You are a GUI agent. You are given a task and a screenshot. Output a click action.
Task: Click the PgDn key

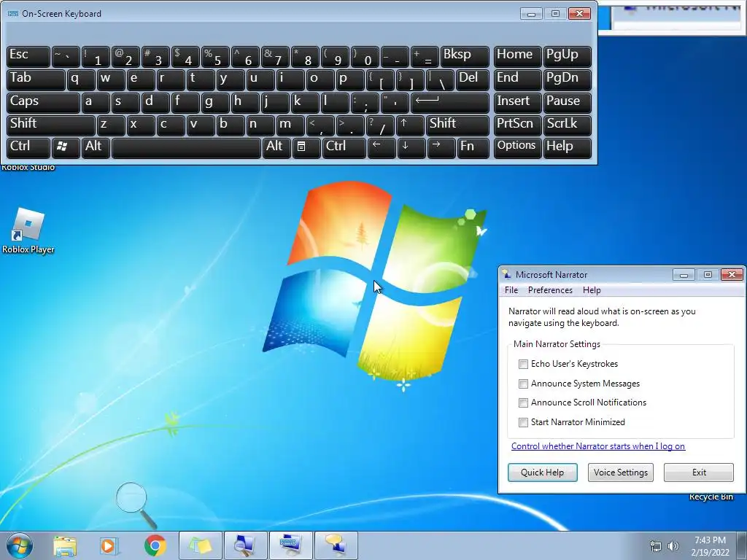(x=567, y=79)
